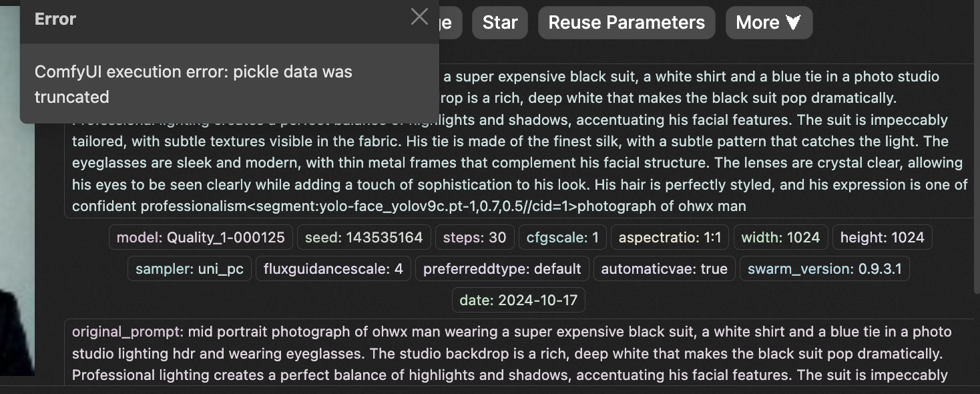The width and height of the screenshot is (980, 394).
Task: Select the height: 1024 parameter tag
Action: [882, 237]
